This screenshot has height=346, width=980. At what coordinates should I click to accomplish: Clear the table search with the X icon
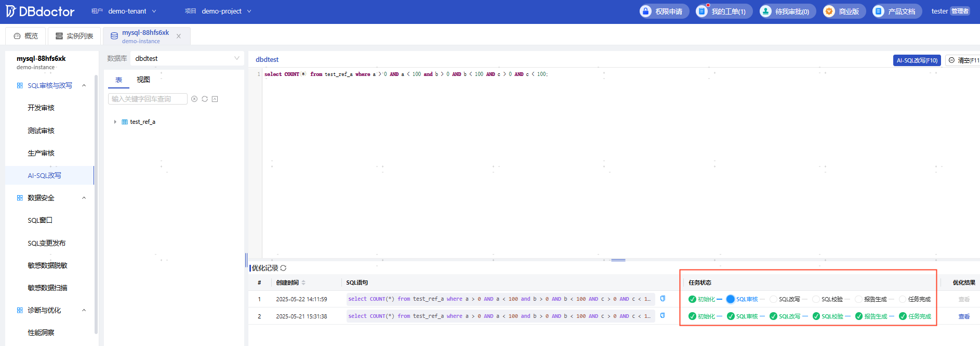[x=194, y=99]
